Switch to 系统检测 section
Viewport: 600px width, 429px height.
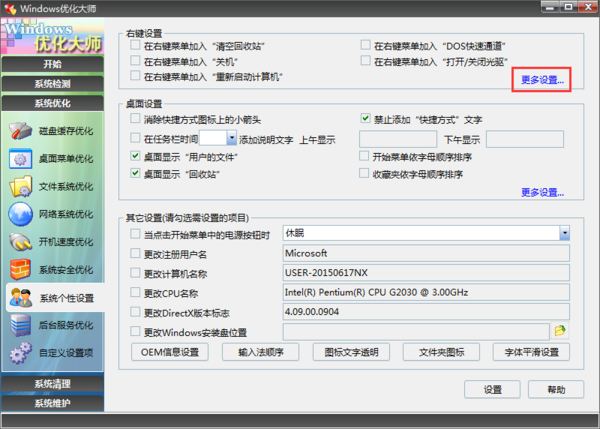click(x=52, y=84)
